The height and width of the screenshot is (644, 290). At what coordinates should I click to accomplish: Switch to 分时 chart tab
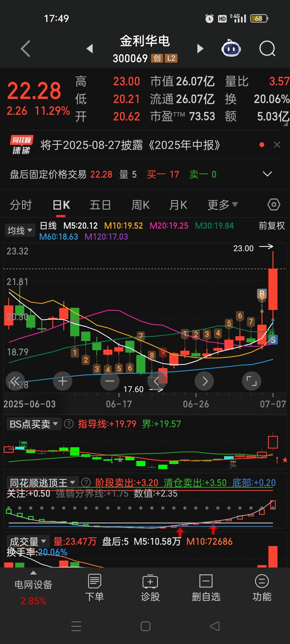coord(21,205)
